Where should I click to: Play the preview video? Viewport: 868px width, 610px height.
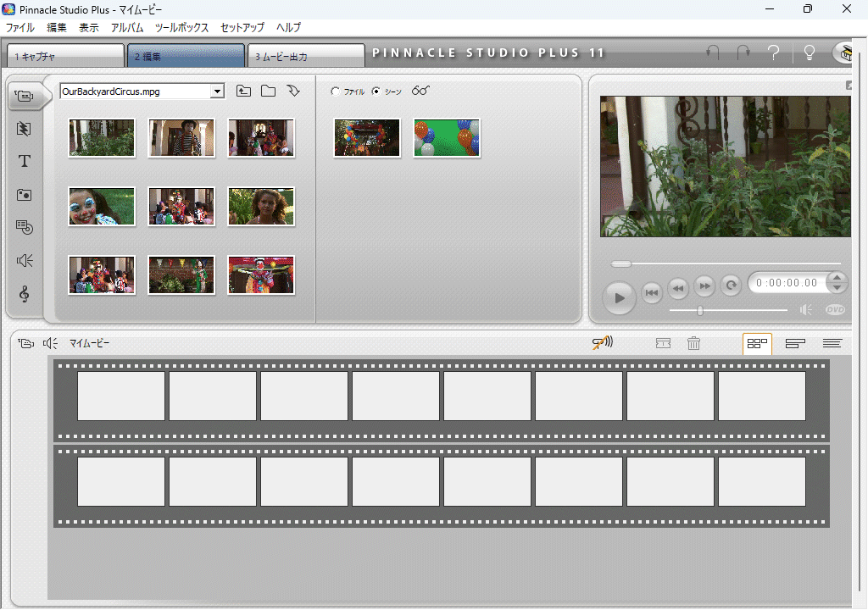(619, 298)
